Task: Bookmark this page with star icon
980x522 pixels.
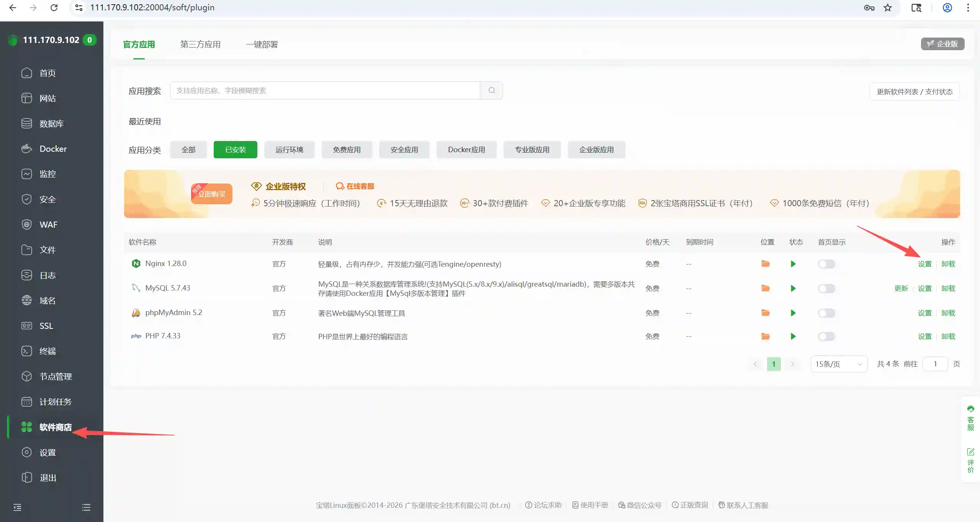Action: click(888, 8)
